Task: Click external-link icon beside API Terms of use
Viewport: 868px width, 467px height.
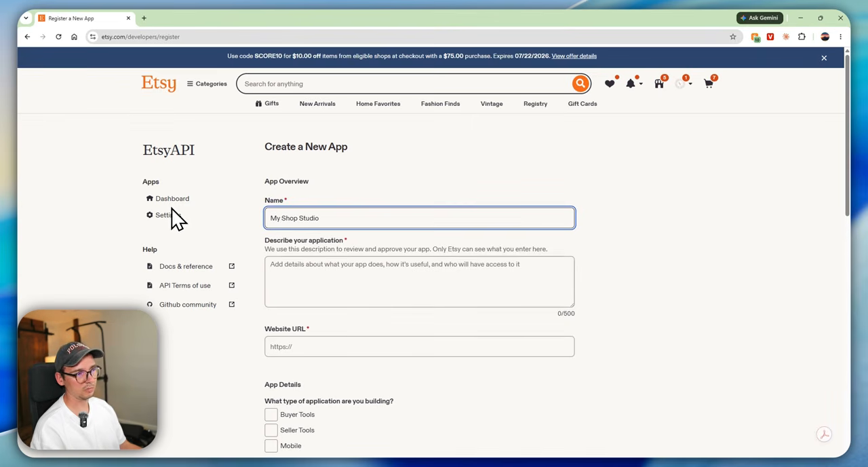Action: click(231, 285)
